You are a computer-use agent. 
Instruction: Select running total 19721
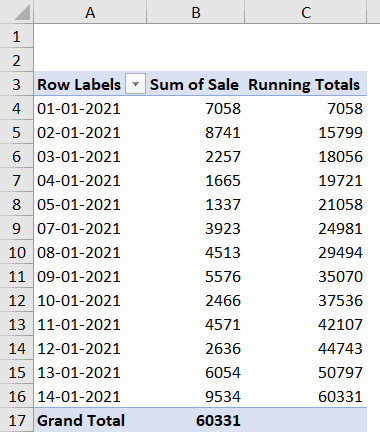click(306, 180)
